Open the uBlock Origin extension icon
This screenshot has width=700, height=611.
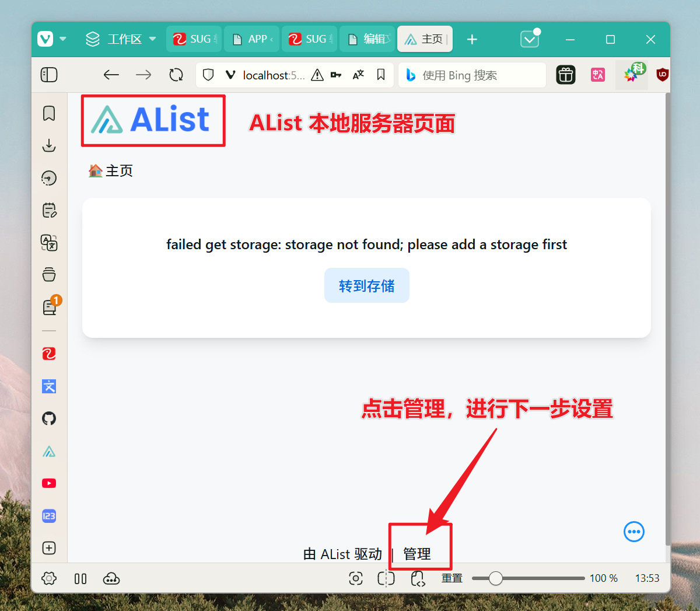coord(662,75)
